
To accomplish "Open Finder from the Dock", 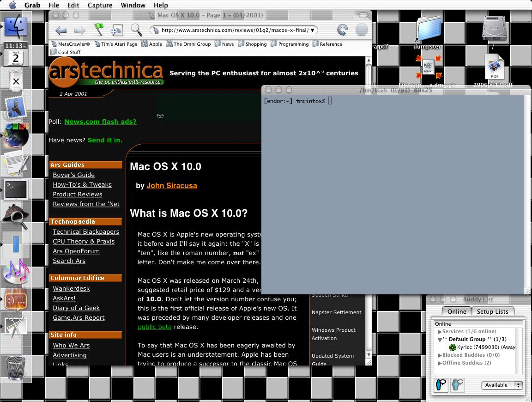I will pos(16,26).
